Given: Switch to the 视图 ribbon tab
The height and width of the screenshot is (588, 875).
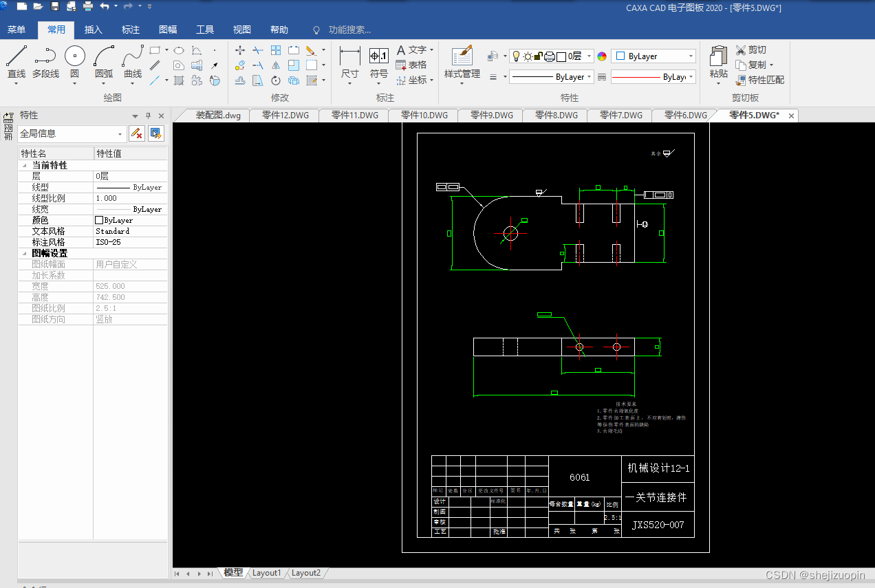Looking at the screenshot, I should coord(242,30).
